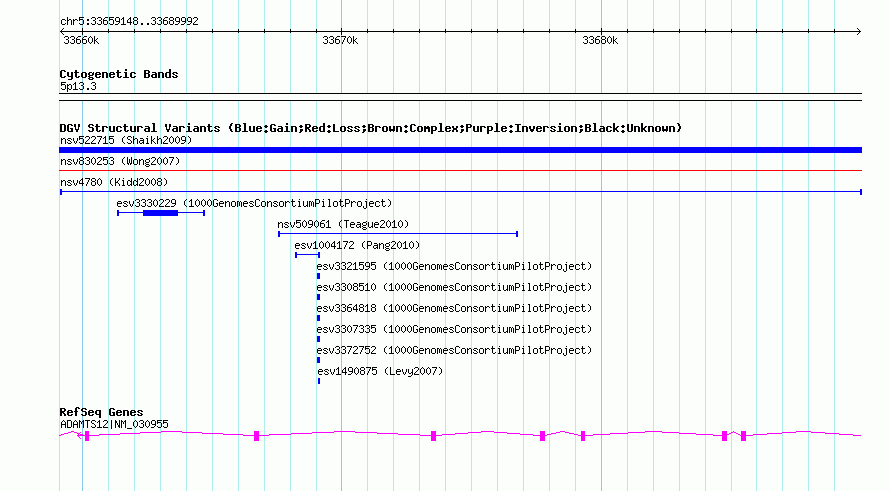Click the first magenta ADAMTS12 exon near 33660k

(x=87, y=435)
